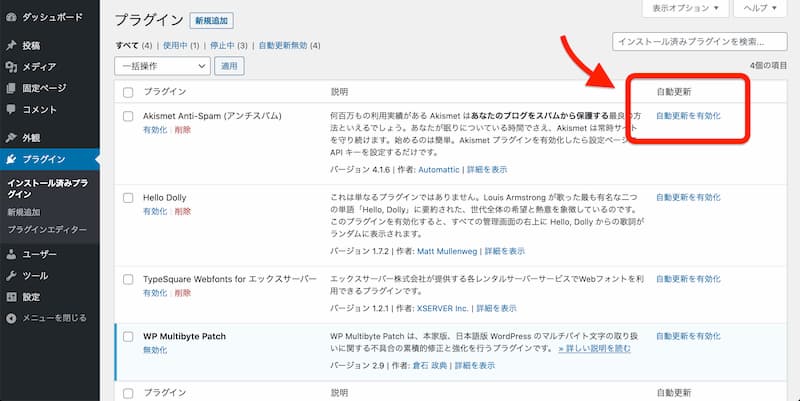
Task: Enable auto-update for Akismet Anti-Spam
Action: pos(688,116)
